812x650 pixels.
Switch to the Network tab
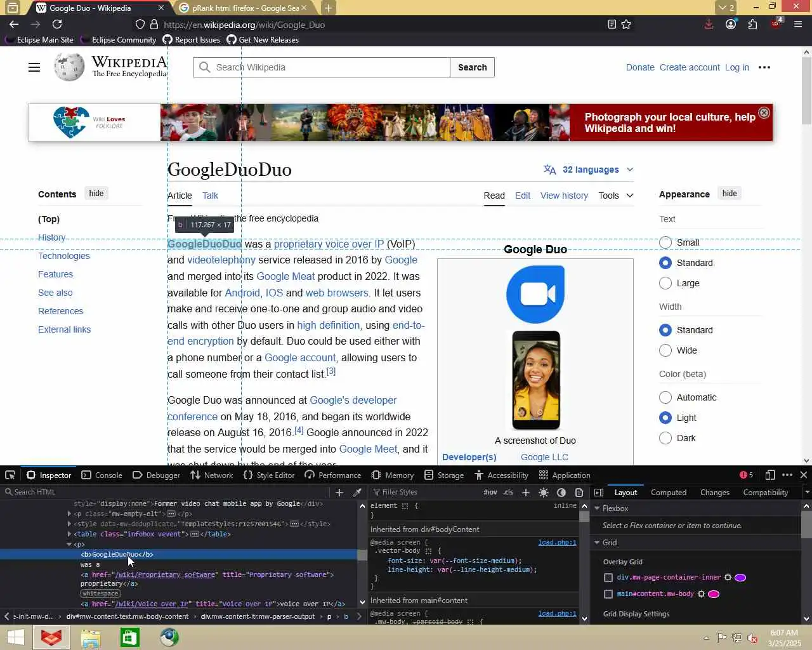click(212, 475)
